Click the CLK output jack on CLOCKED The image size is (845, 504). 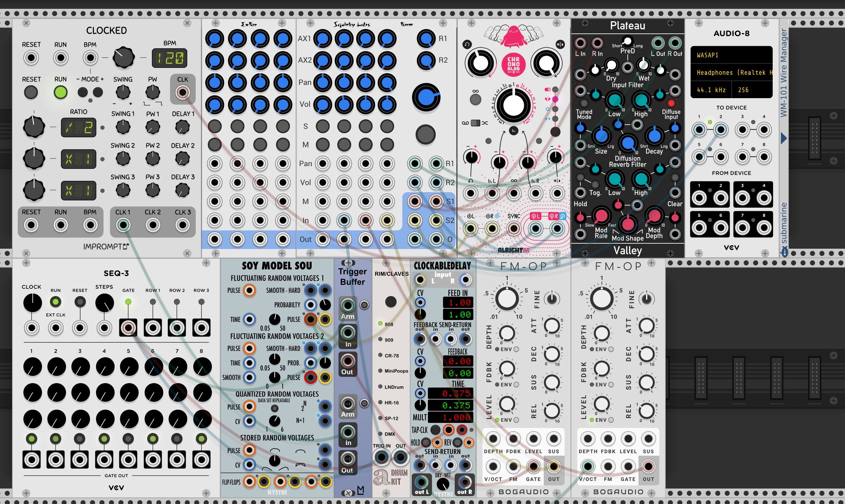click(x=183, y=92)
